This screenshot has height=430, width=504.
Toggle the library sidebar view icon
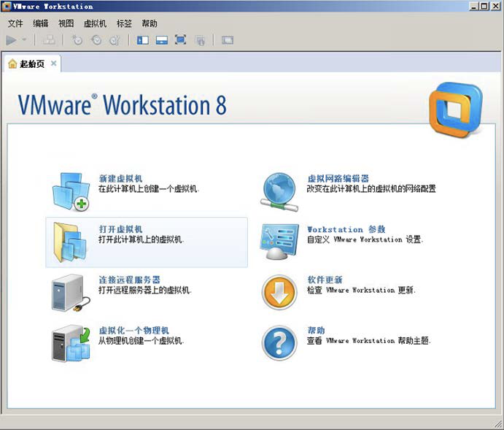(143, 40)
